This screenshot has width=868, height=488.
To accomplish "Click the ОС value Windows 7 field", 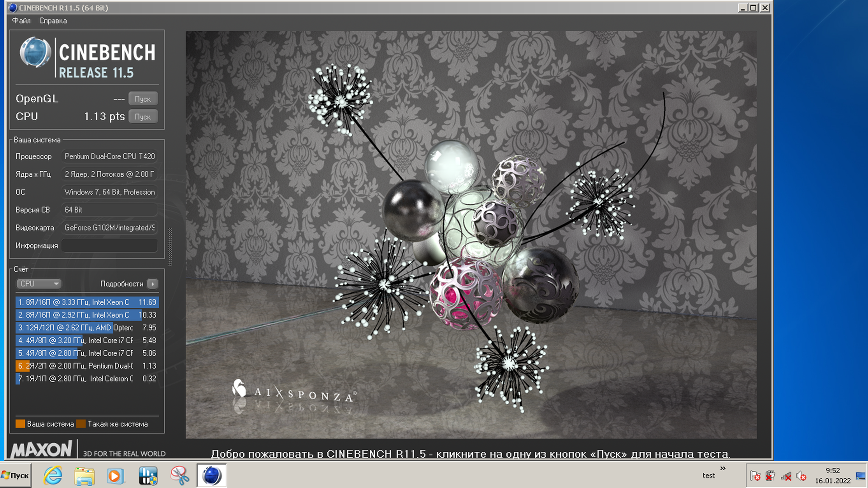I will click(x=109, y=192).
